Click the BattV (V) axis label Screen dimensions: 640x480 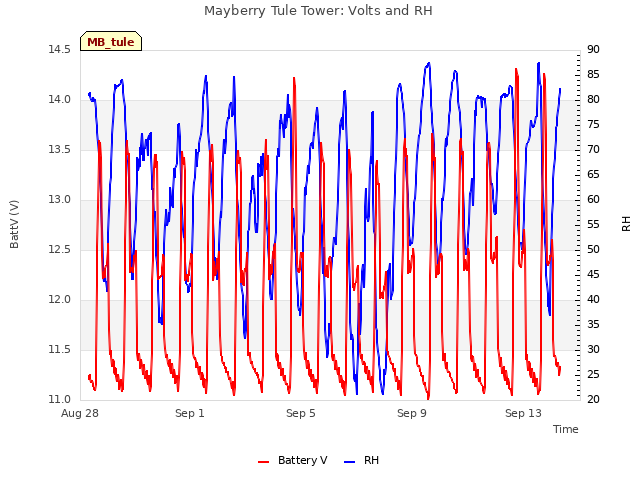[x=14, y=224]
